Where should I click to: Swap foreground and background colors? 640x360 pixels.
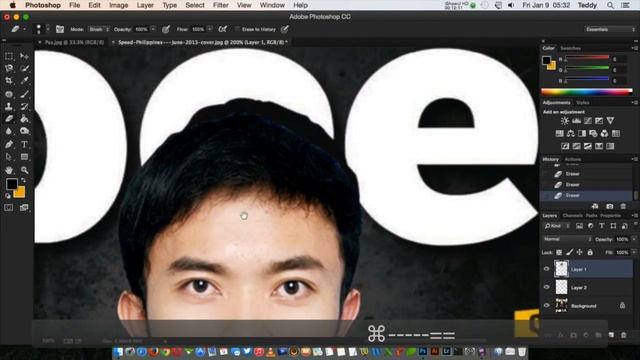23,180
